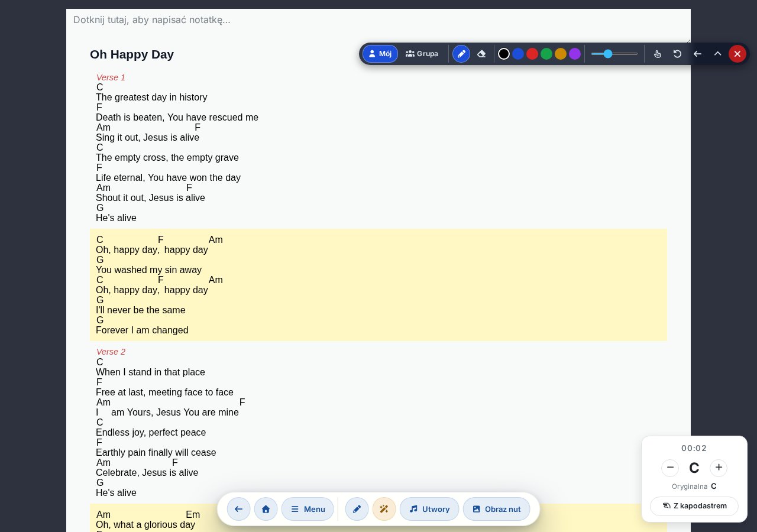Click the lyric 'Endless joy, perfect peace'
This screenshot has height=532, width=757.
click(151, 433)
